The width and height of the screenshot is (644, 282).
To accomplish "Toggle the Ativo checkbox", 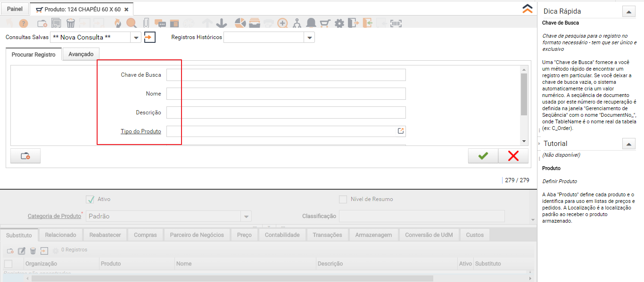I will click(x=90, y=199).
